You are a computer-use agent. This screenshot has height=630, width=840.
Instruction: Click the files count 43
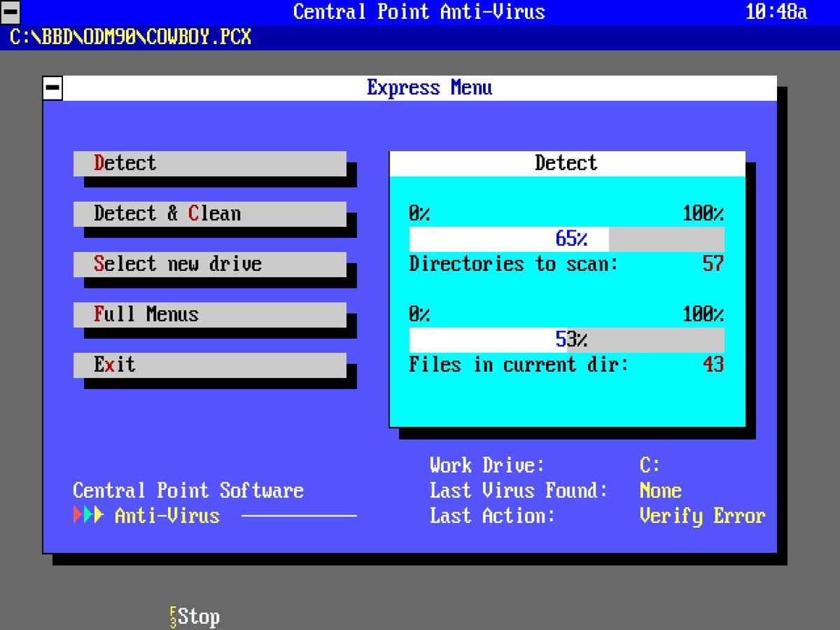coord(713,365)
